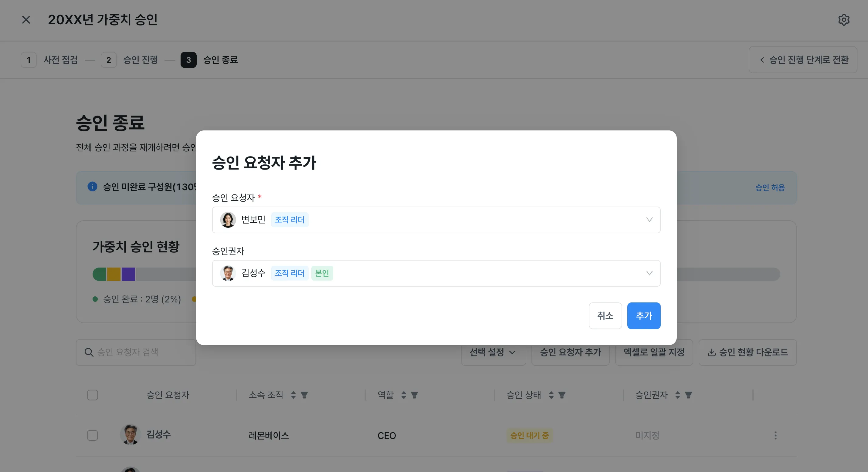Go to step 2 승인 진행
This screenshot has width=868, height=472.
point(129,60)
